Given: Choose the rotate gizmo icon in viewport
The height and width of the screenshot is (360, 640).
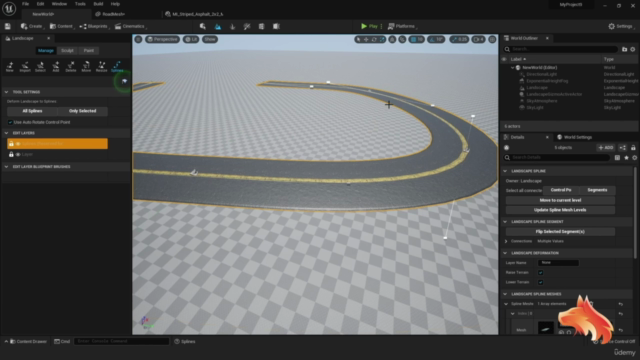Looking at the screenshot, I should click(x=374, y=39).
